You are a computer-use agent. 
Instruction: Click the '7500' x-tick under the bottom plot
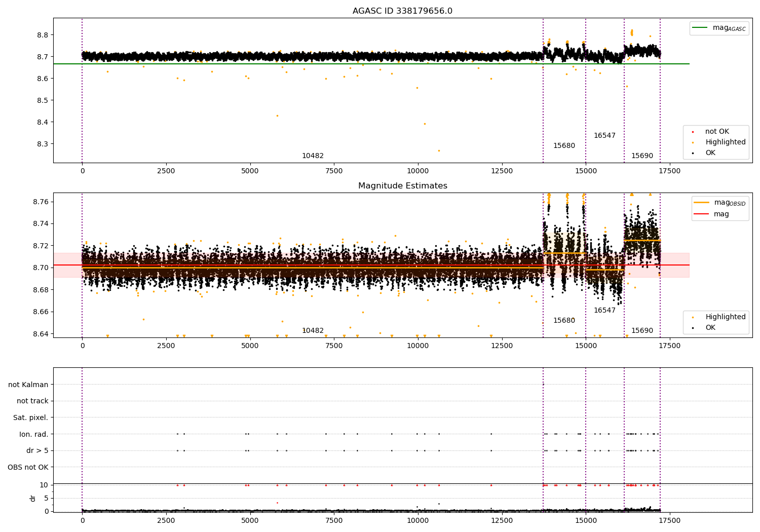tap(334, 521)
